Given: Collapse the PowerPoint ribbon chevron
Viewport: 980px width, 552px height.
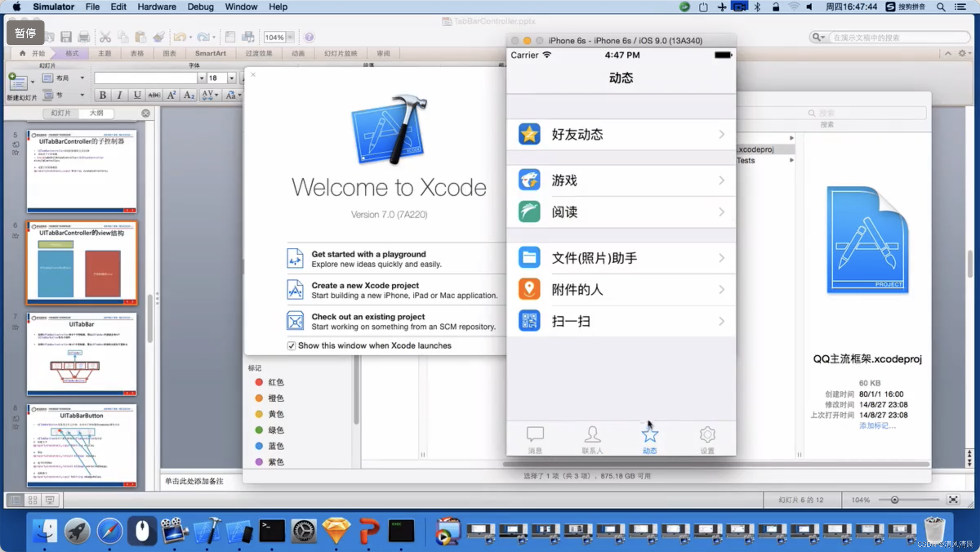Looking at the screenshot, I should coord(948,53).
